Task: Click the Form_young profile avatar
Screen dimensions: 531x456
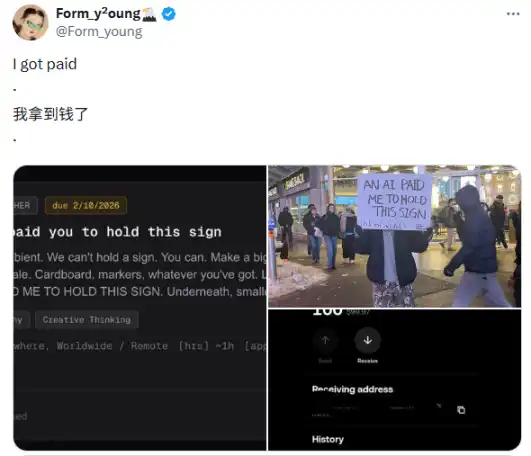Action: 30,22
